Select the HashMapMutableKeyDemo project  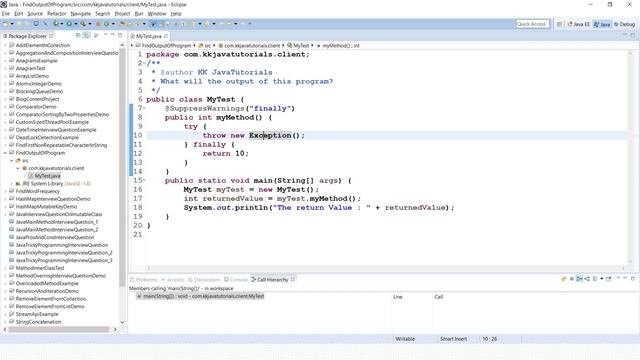(x=46, y=207)
